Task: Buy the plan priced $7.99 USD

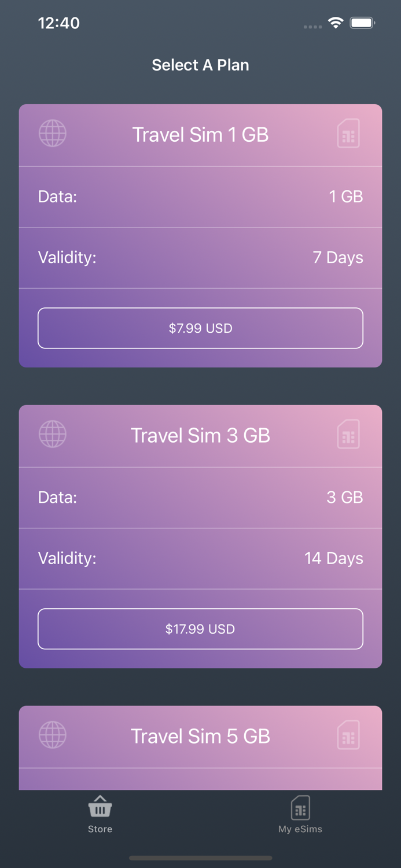Action: [200, 328]
